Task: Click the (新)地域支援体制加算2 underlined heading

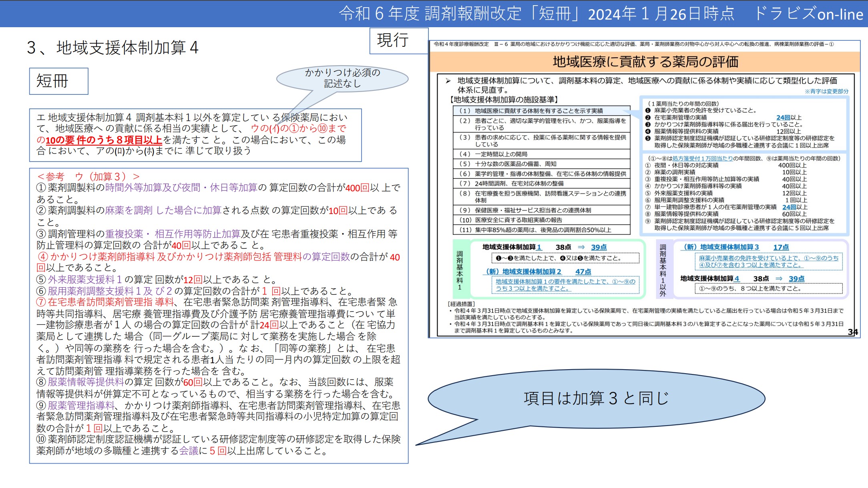Action: tap(523, 272)
